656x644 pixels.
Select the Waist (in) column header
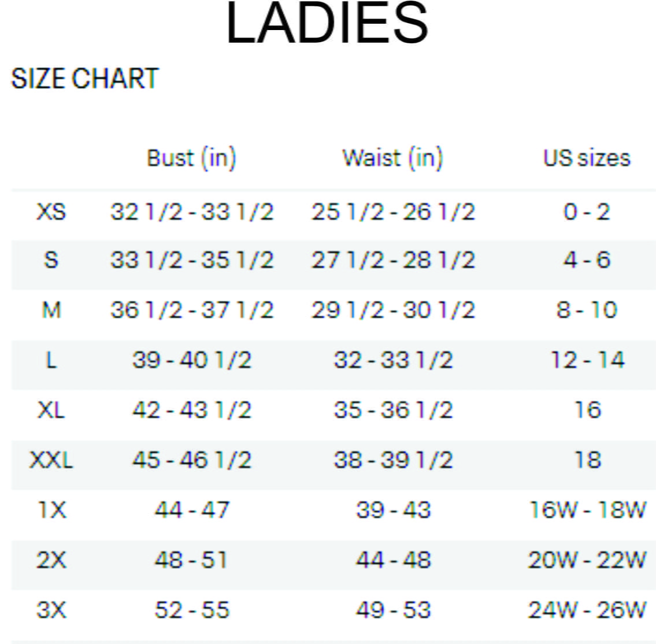click(x=392, y=158)
